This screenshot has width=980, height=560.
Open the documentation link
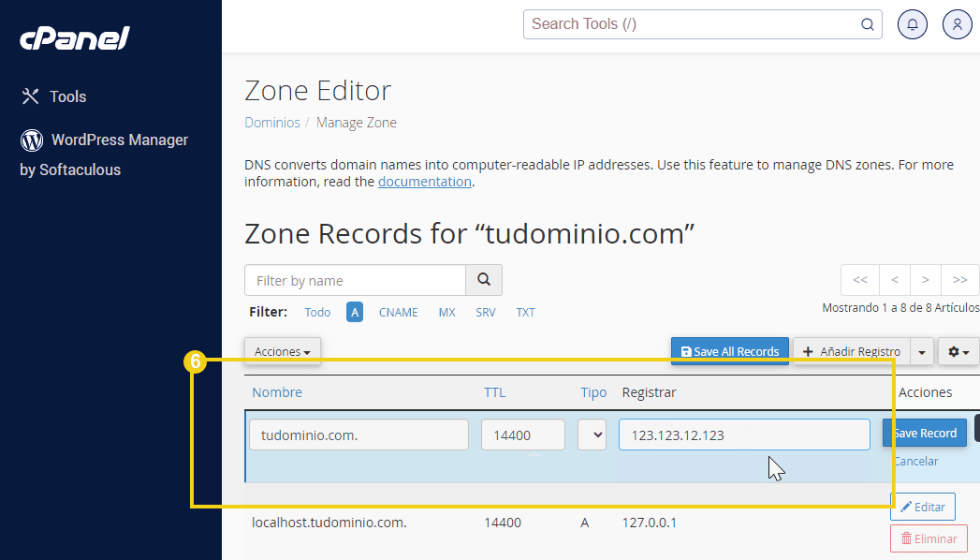tap(424, 182)
